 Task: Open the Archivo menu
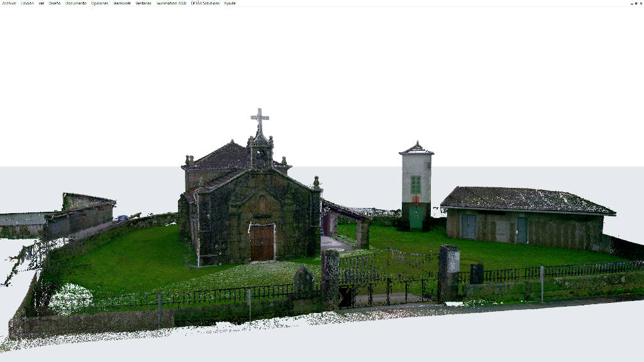[9, 3]
